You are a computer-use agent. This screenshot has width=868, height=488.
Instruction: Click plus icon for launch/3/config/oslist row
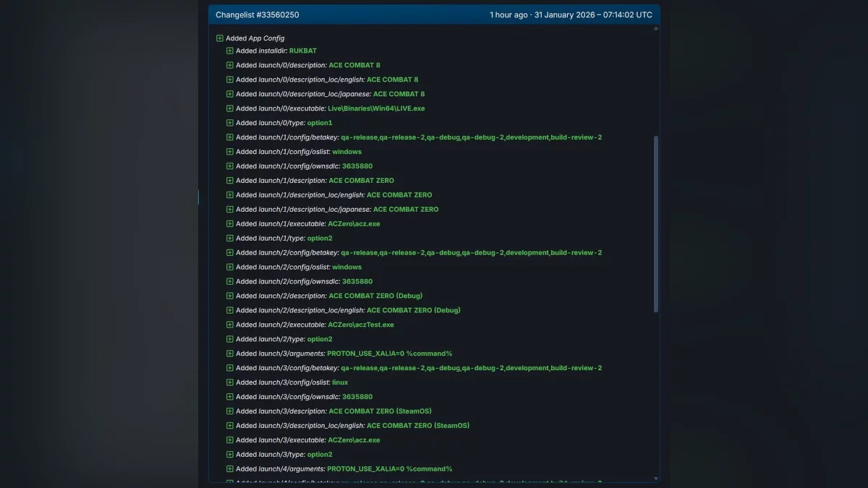[230, 382]
